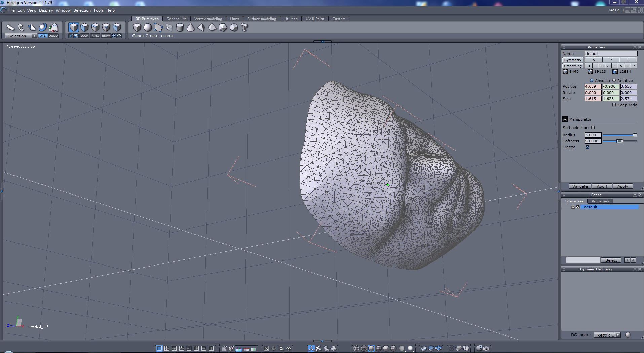
Task: Click the down arrow beside Select button
Action: (x=627, y=260)
